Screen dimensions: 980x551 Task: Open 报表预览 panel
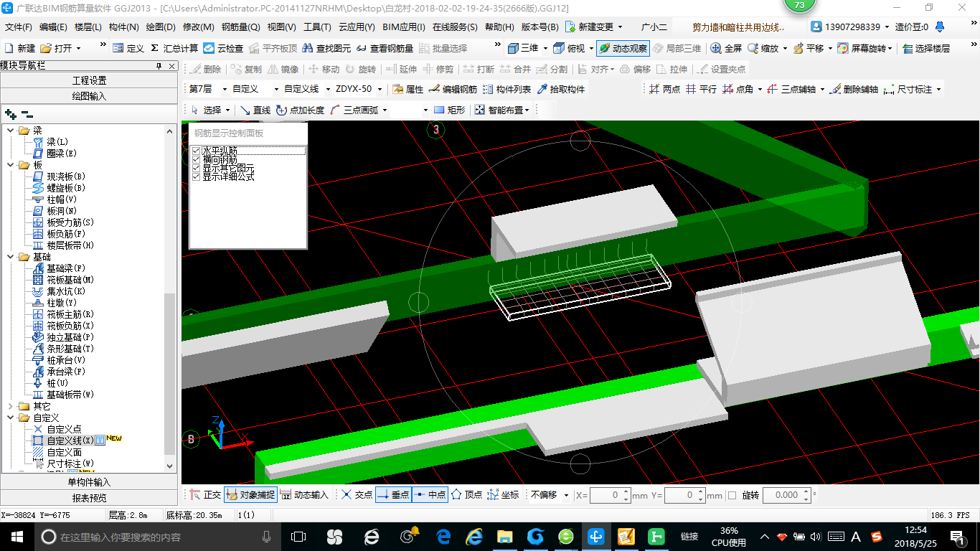pyautogui.click(x=89, y=498)
